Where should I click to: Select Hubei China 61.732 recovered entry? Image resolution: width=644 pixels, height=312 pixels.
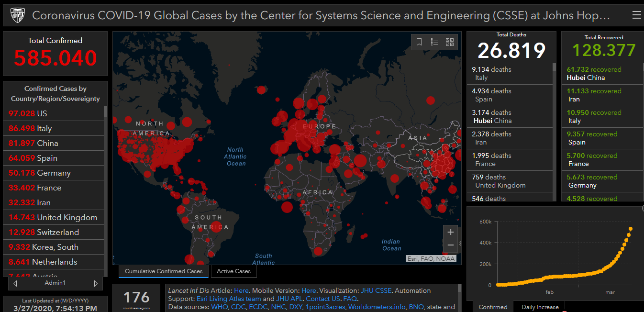[602, 74]
